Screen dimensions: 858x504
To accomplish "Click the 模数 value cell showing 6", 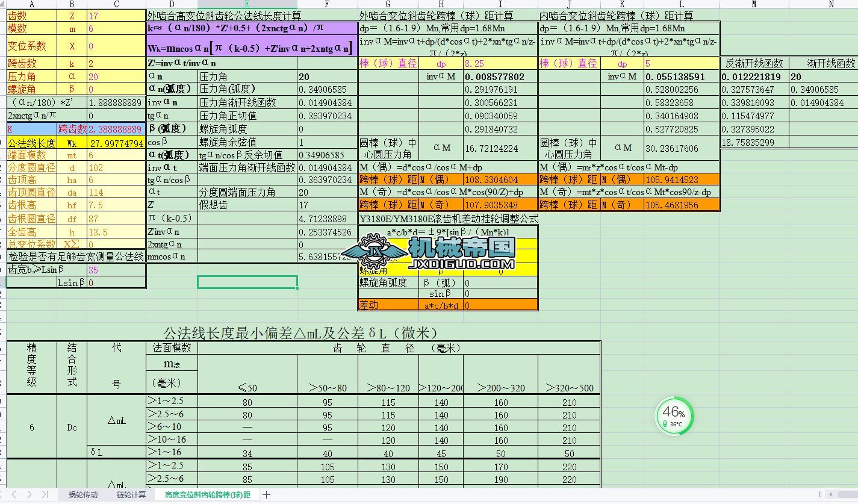I will tap(116, 29).
